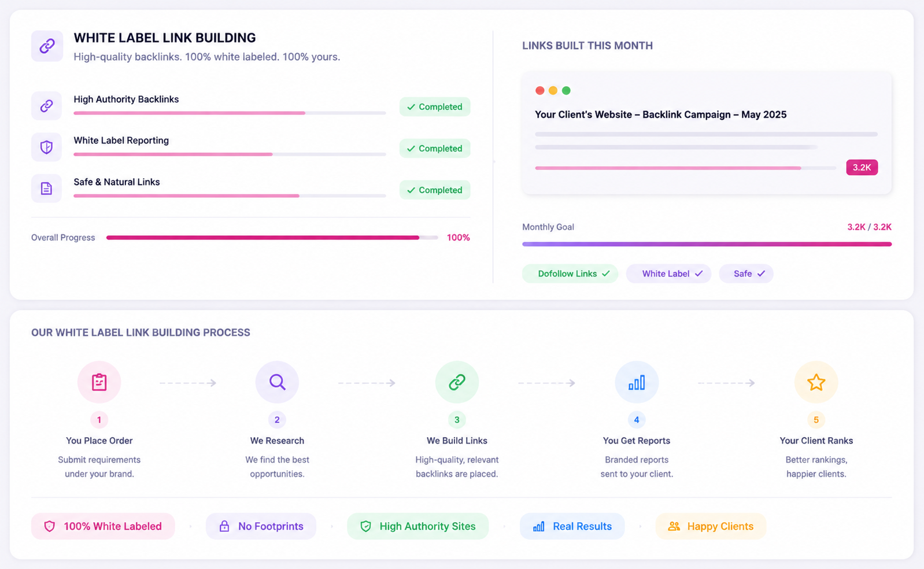The image size is (924, 569).
Task: Click step number 2 circle
Action: click(x=277, y=420)
